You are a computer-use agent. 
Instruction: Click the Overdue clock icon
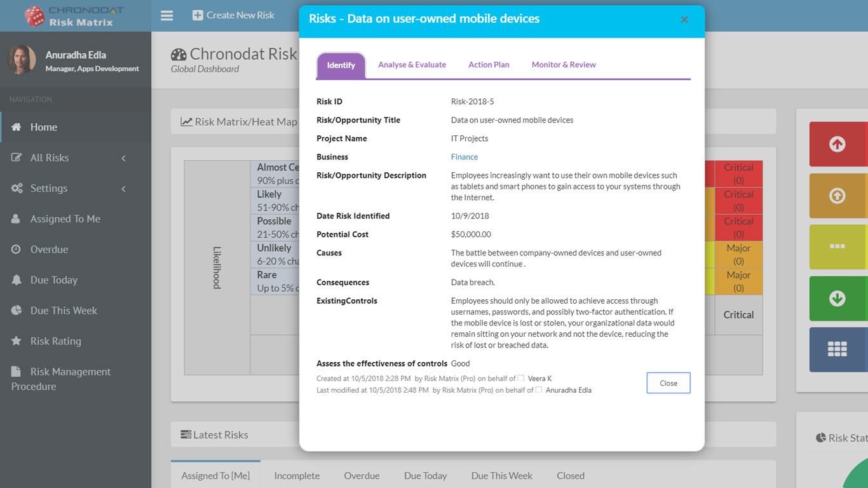click(17, 249)
